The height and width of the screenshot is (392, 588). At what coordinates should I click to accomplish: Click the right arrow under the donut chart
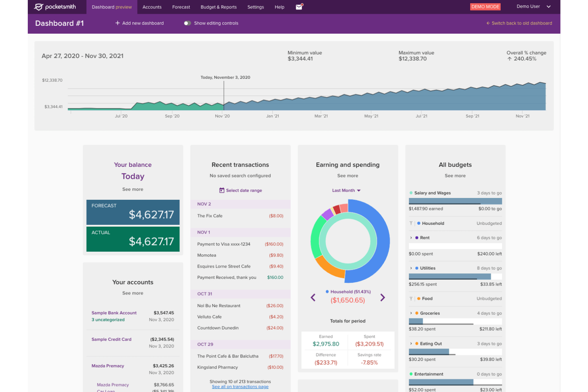click(x=383, y=297)
